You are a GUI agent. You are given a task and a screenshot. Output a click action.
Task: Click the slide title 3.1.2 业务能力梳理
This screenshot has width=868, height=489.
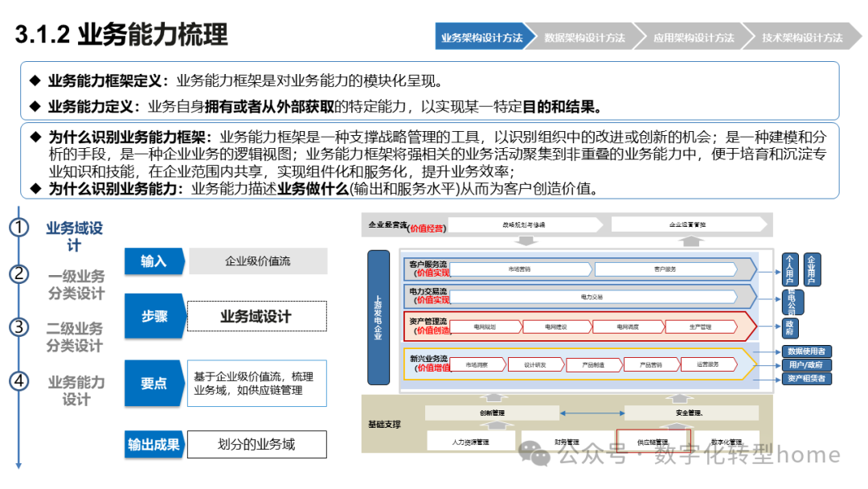point(121,35)
